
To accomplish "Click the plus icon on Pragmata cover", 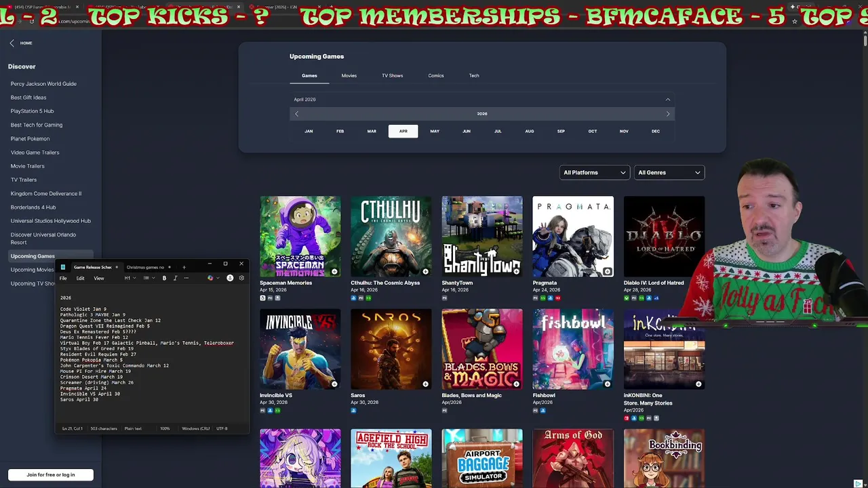I will pyautogui.click(x=607, y=272).
